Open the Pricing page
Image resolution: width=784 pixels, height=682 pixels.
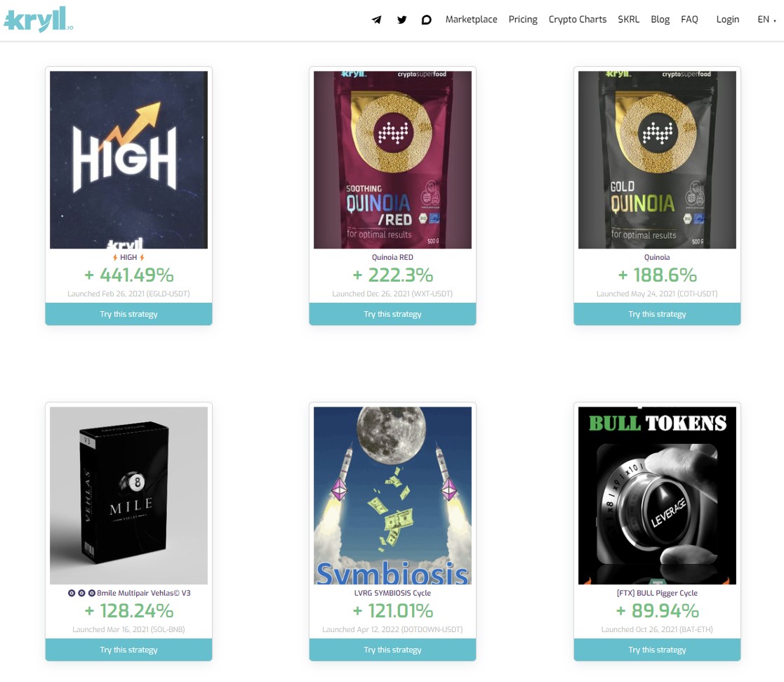(522, 20)
